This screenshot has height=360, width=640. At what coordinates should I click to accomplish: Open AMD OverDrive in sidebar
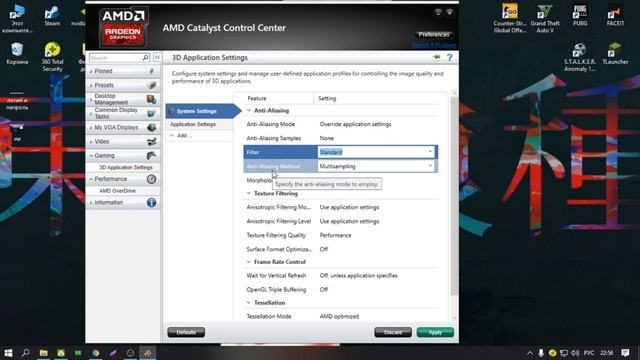117,191
